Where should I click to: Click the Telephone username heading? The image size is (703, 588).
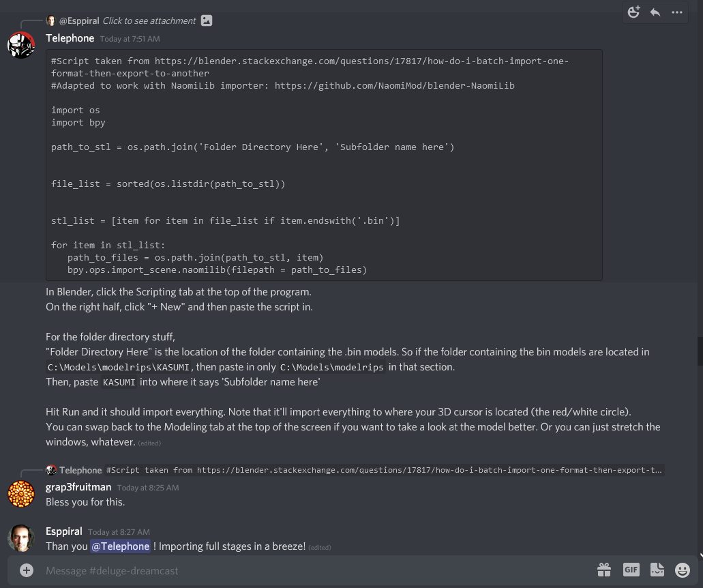pos(70,38)
